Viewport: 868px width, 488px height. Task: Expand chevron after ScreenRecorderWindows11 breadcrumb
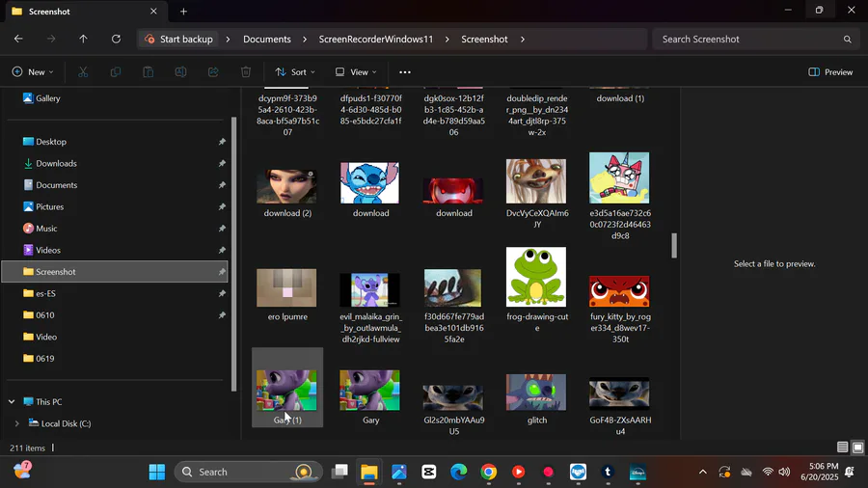point(447,40)
